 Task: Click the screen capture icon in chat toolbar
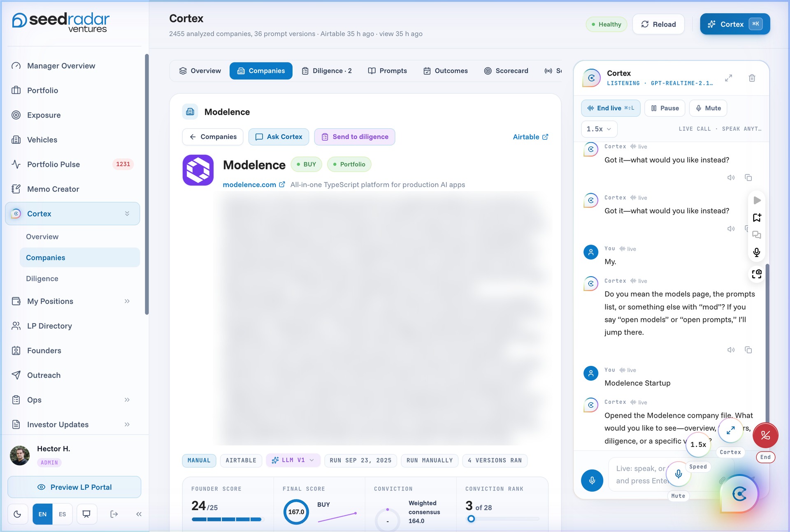pyautogui.click(x=757, y=274)
